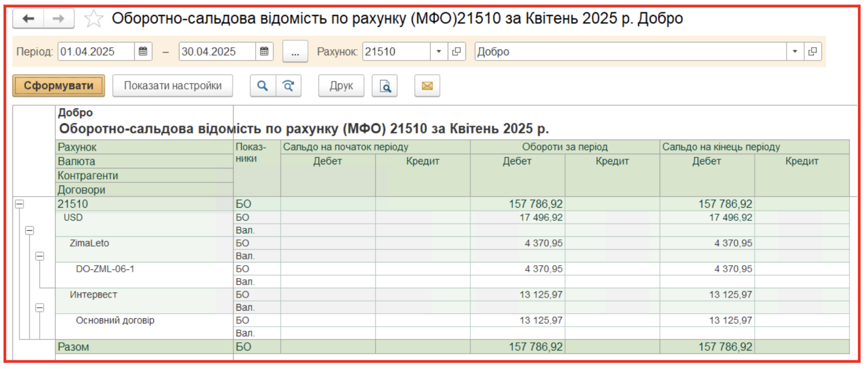Image resolution: width=868 pixels, height=369 pixels.
Task: Click Показати настройки button
Action: click(x=173, y=85)
